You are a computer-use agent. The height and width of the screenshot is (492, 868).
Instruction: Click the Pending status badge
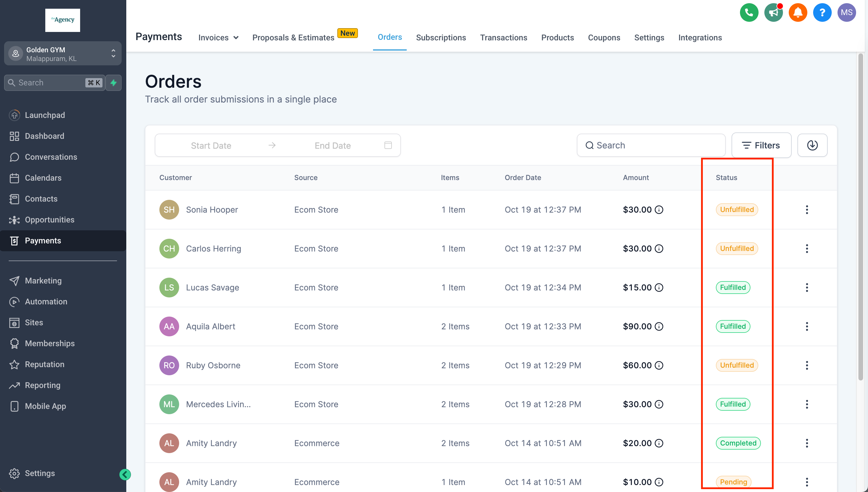click(733, 482)
